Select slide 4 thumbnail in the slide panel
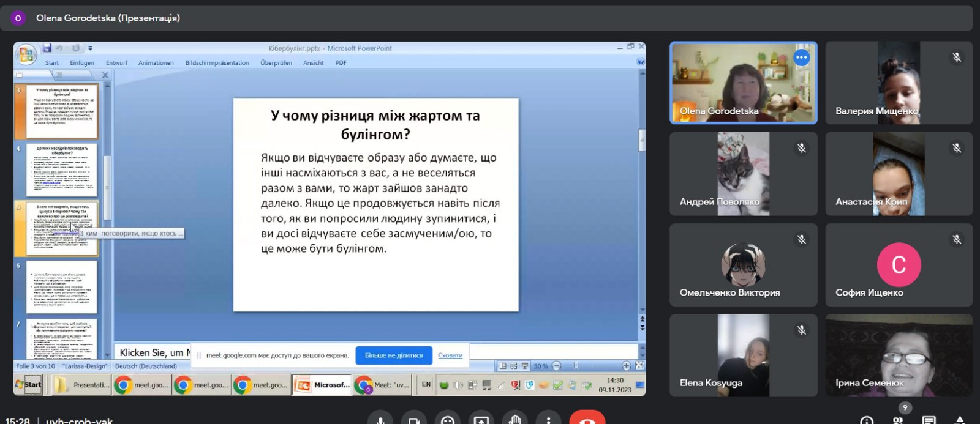Screen dimensions: 980x424 (61, 170)
